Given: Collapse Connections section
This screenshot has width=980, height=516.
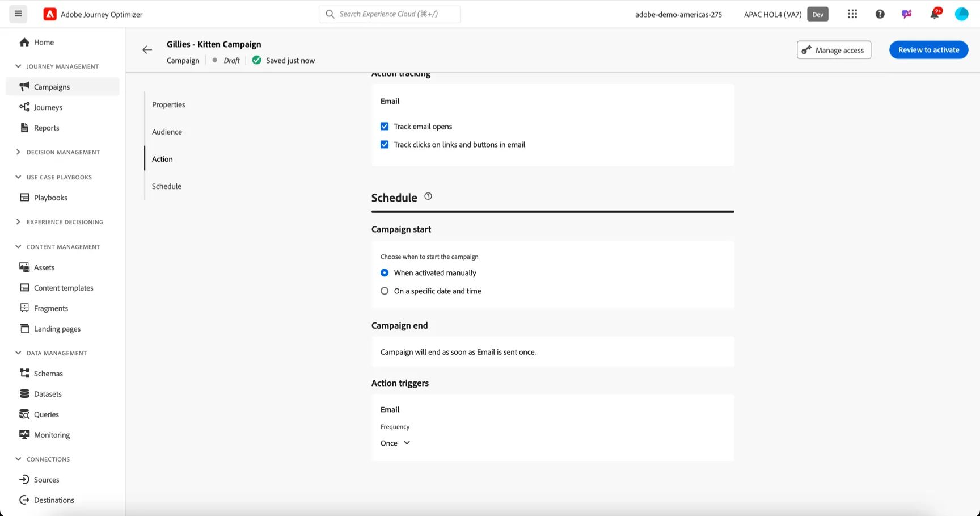Looking at the screenshot, I should click(18, 459).
